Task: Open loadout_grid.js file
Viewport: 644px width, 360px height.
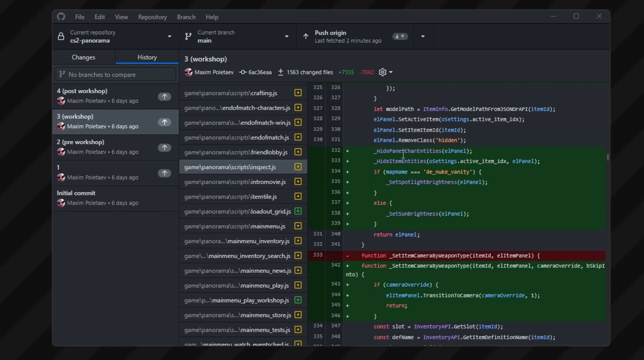Action: coord(243,211)
